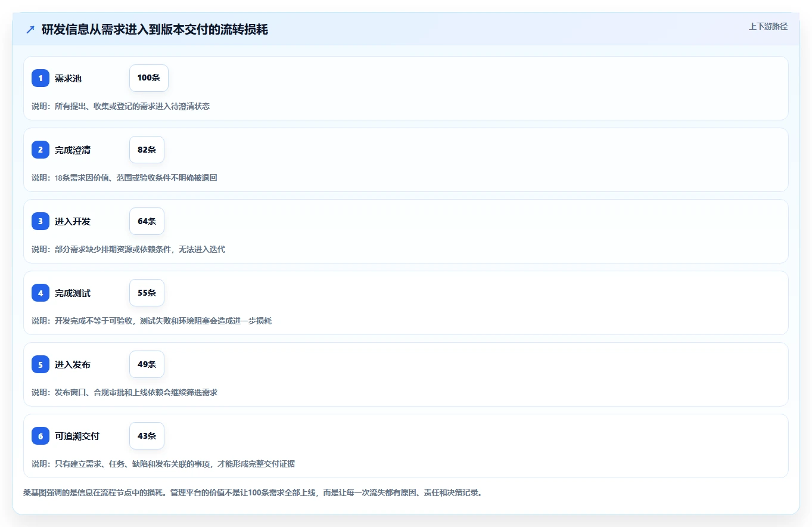Click the 进入开发 stage label
812x527 pixels.
pyautogui.click(x=73, y=221)
